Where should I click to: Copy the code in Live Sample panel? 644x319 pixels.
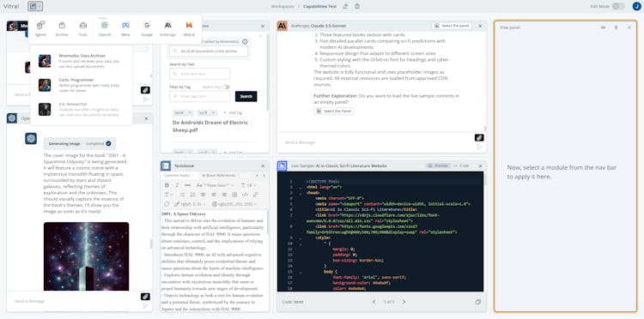477,302
